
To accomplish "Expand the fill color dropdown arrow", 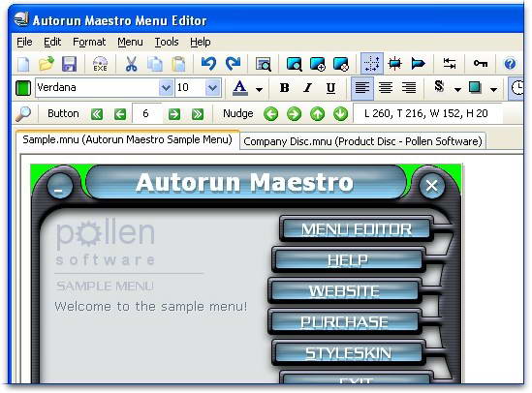I will tap(493, 89).
